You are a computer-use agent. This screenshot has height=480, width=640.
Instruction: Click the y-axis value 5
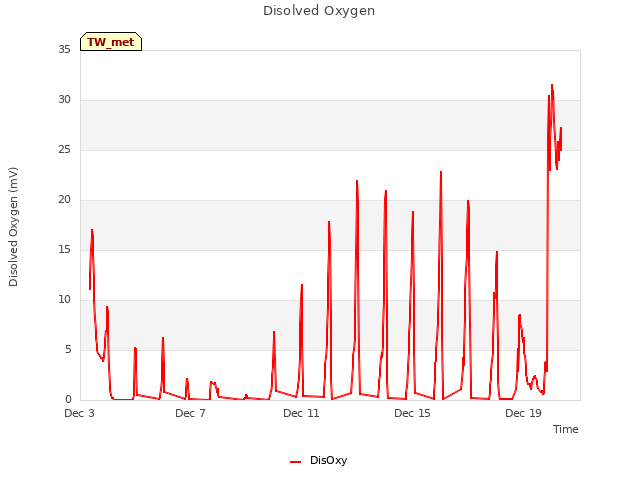tap(68, 349)
